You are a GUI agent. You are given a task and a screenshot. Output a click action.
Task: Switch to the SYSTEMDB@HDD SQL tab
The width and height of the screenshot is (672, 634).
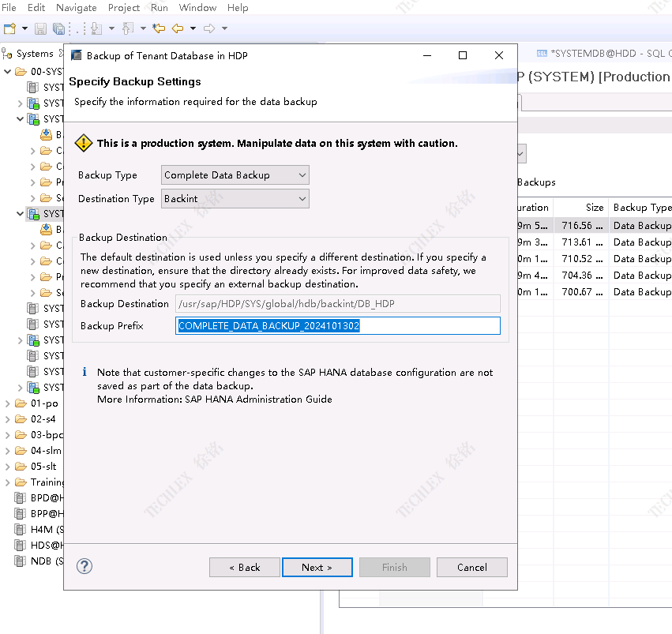click(600, 54)
